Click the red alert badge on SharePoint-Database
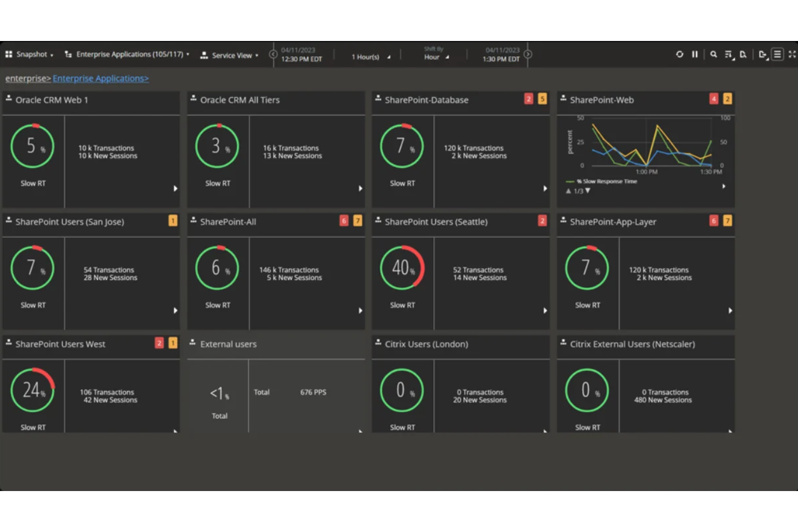Screen dimensions: 798x532 pyautogui.click(x=528, y=99)
